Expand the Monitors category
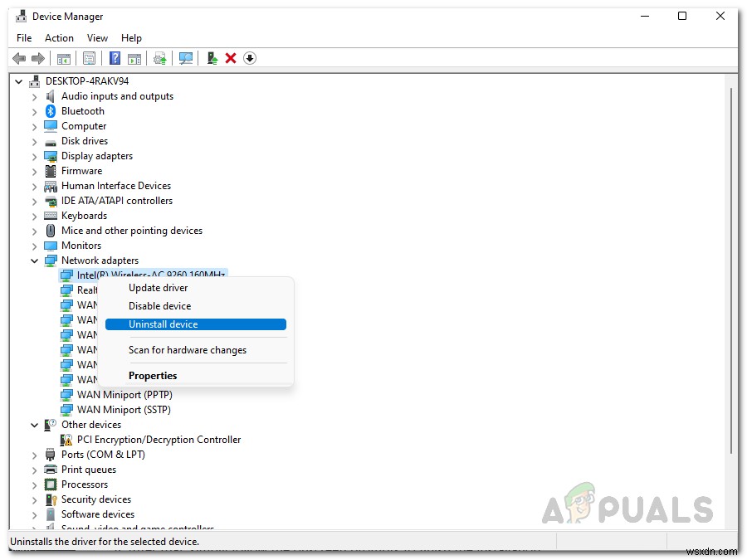Screen dimensions: 747x560 pyautogui.click(x=34, y=246)
